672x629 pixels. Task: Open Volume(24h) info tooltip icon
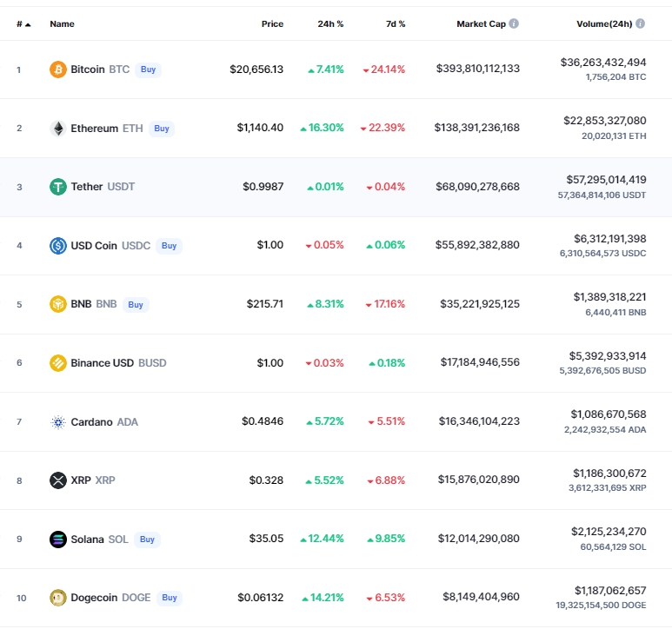click(641, 23)
